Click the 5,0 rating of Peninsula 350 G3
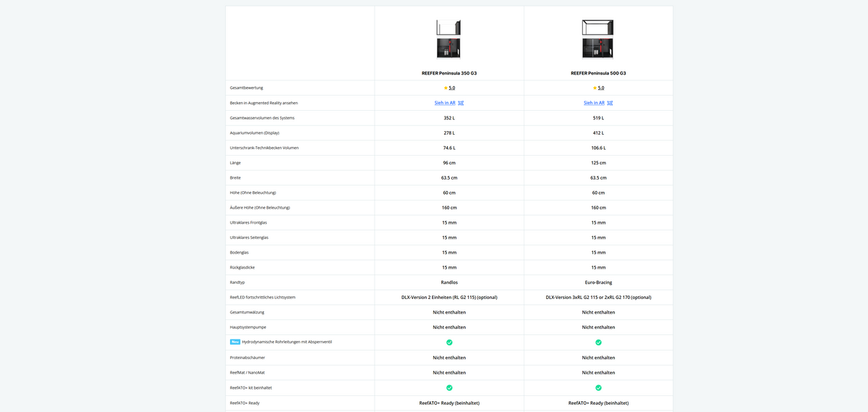The height and width of the screenshot is (412, 868). point(452,88)
